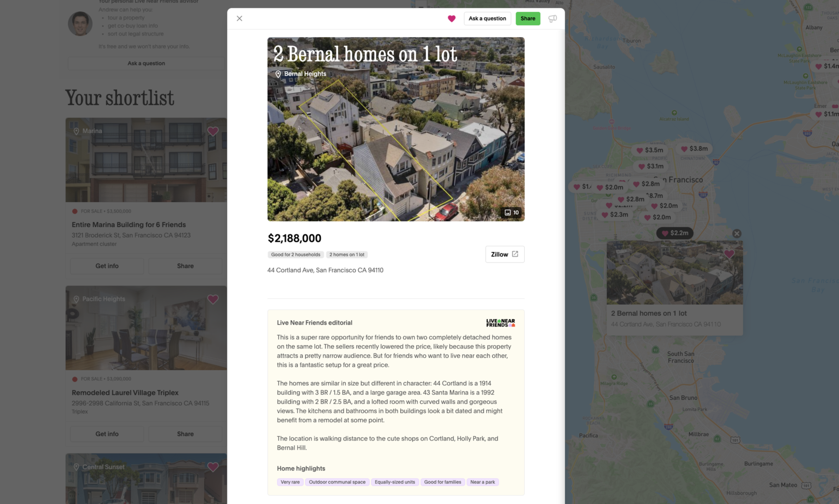The width and height of the screenshot is (839, 504).
Task: Open Marina building listing photo
Action: click(146, 160)
